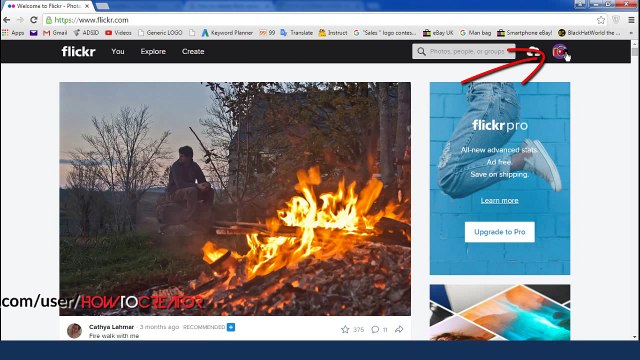Open the Chrome hamburger menu
640x360 pixels.
coord(631,20)
